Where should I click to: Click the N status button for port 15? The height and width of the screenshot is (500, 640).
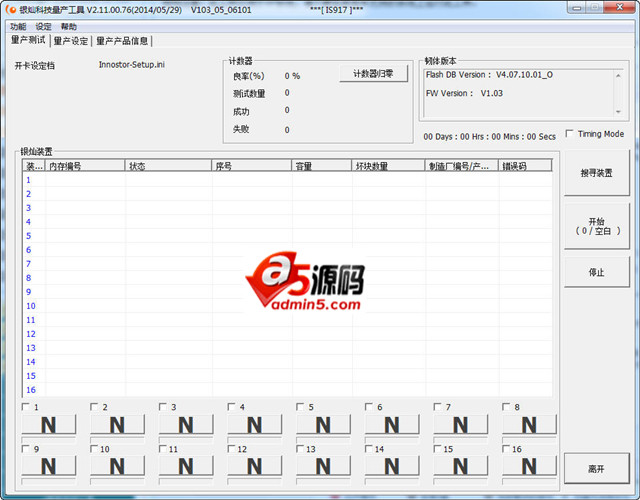coord(460,466)
